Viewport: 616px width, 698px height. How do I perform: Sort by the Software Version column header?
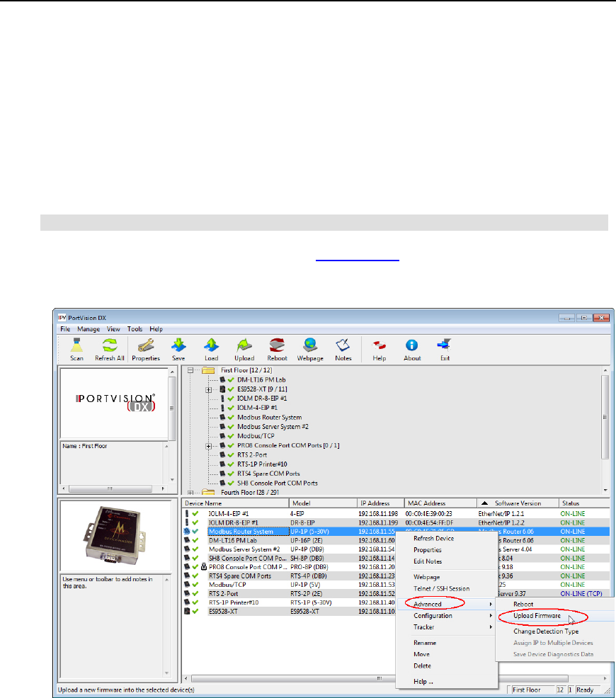(518, 503)
